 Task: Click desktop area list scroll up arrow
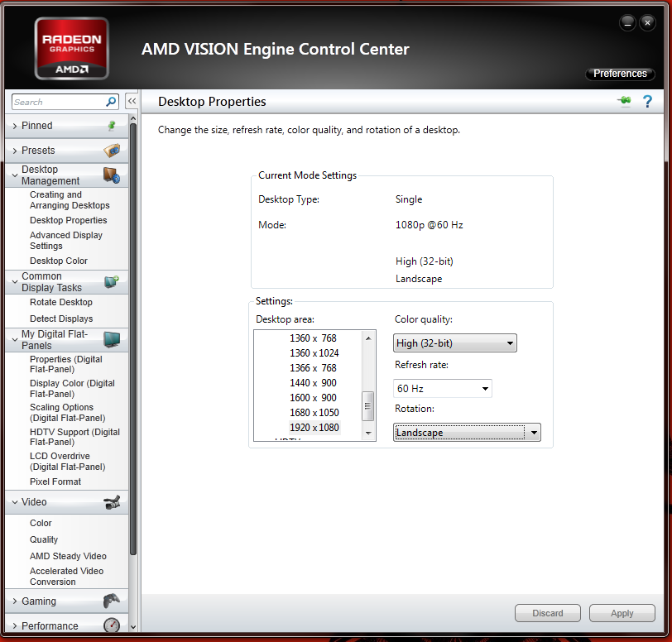[368, 338]
